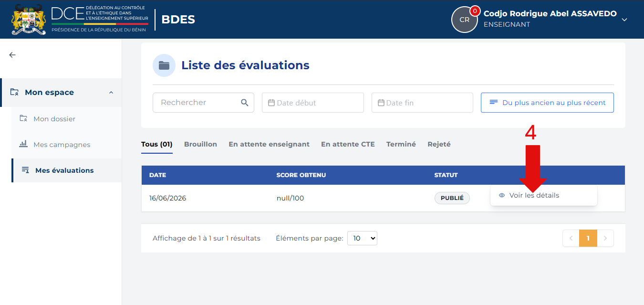Click the PUBLIÉ status badge
644x305 pixels.
[452, 198]
